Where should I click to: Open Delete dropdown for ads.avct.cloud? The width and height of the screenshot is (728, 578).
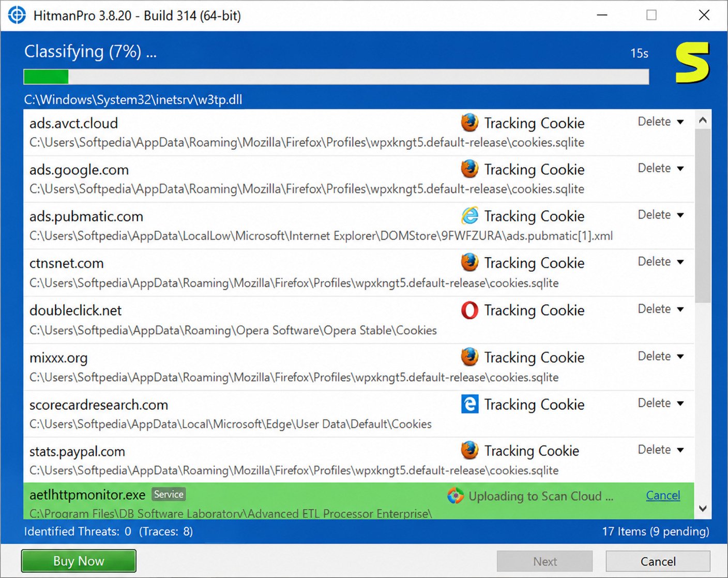click(660, 122)
